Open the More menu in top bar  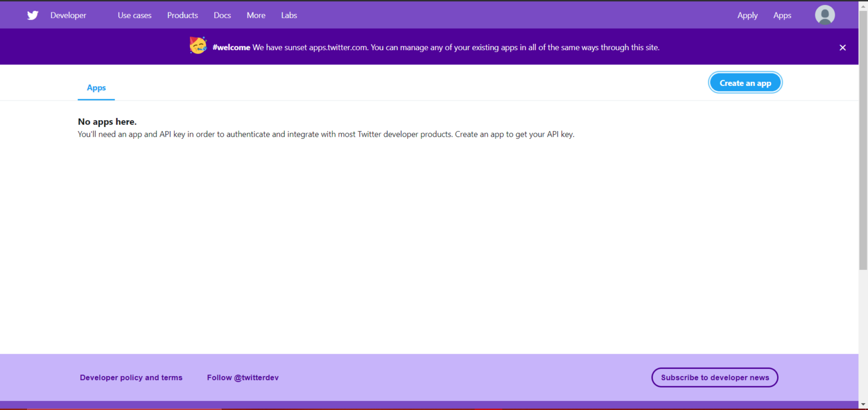point(256,15)
